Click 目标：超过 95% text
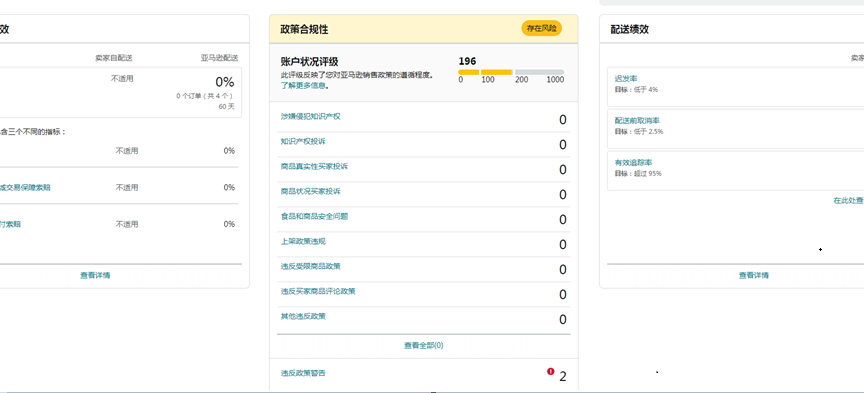 coord(638,174)
